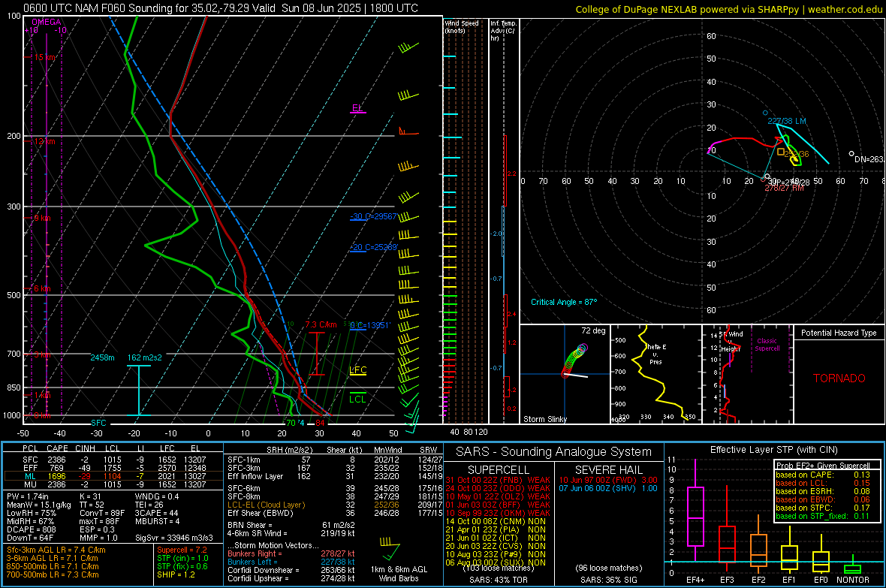This screenshot has height=588, width=886.
Task: Click the 72 deg slinky value
Action: [x=593, y=330]
